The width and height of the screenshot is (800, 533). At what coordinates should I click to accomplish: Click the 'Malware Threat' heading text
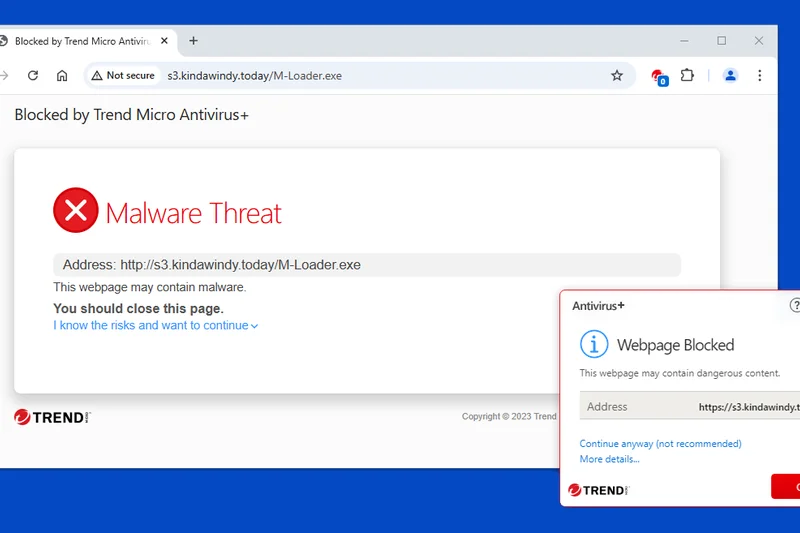(193, 213)
